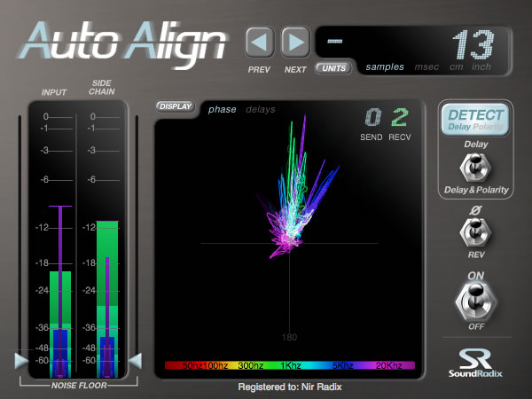The image size is (532, 399).
Task: Click the frequency color spectrum bar
Action: click(290, 365)
